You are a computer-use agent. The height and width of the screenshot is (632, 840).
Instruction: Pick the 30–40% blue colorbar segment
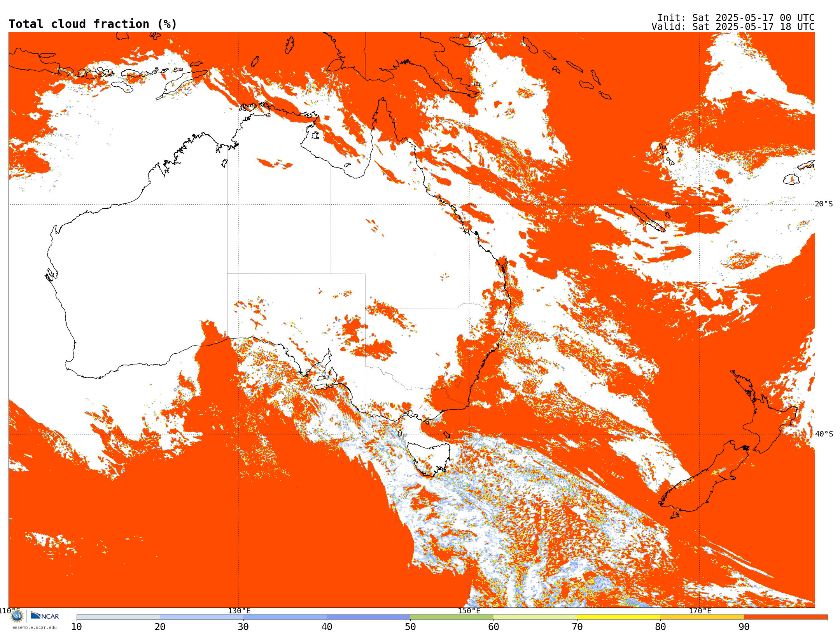point(285,617)
